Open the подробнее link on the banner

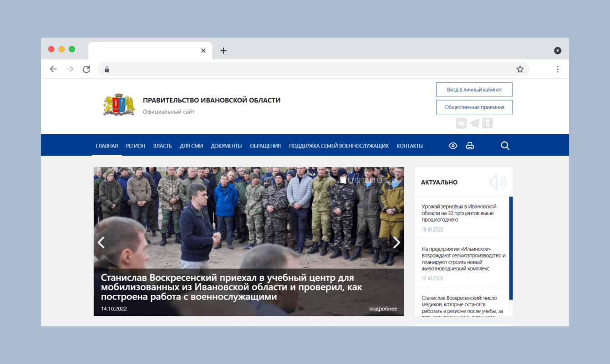(x=383, y=308)
